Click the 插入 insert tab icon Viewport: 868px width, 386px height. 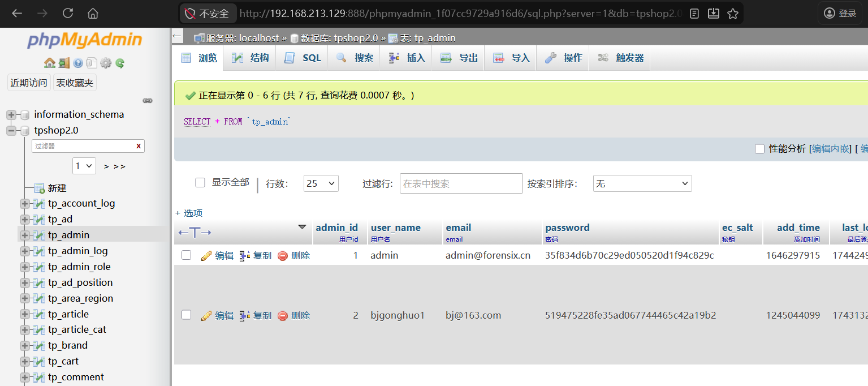click(x=393, y=57)
